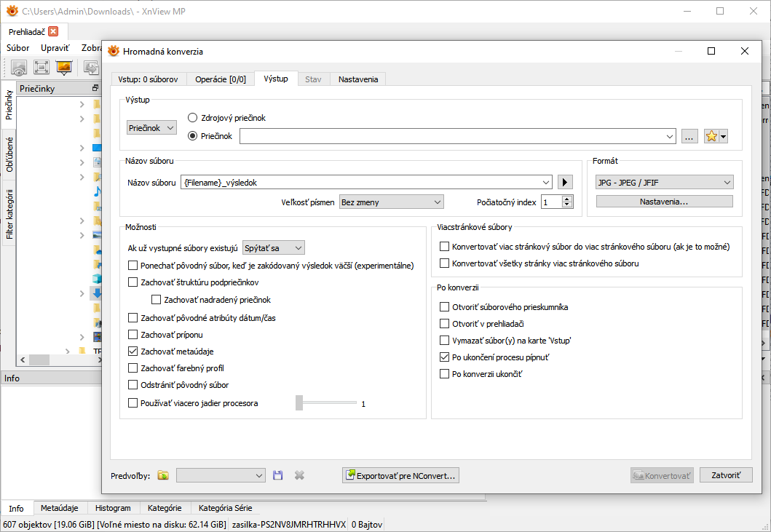
Task: Delete preset with the grey X icon
Action: [299, 475]
